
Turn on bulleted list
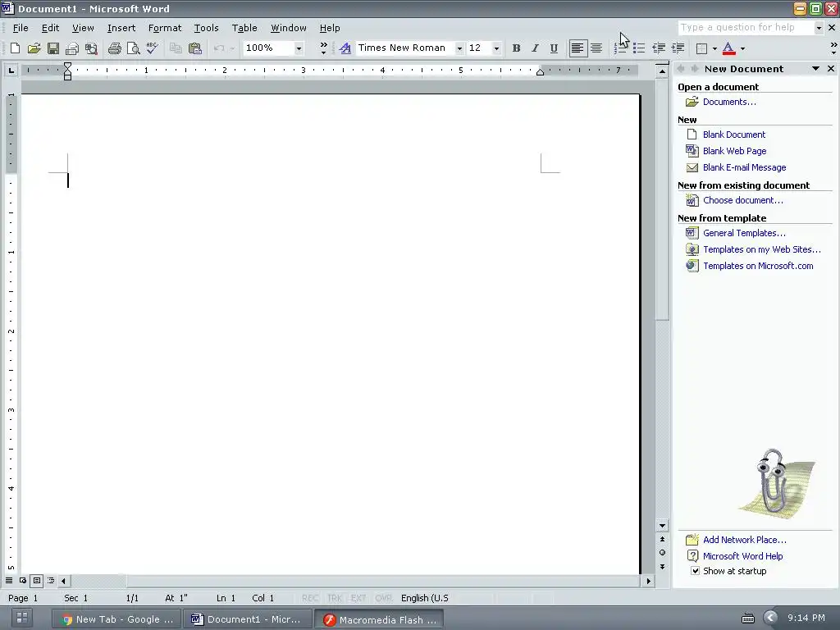639,48
